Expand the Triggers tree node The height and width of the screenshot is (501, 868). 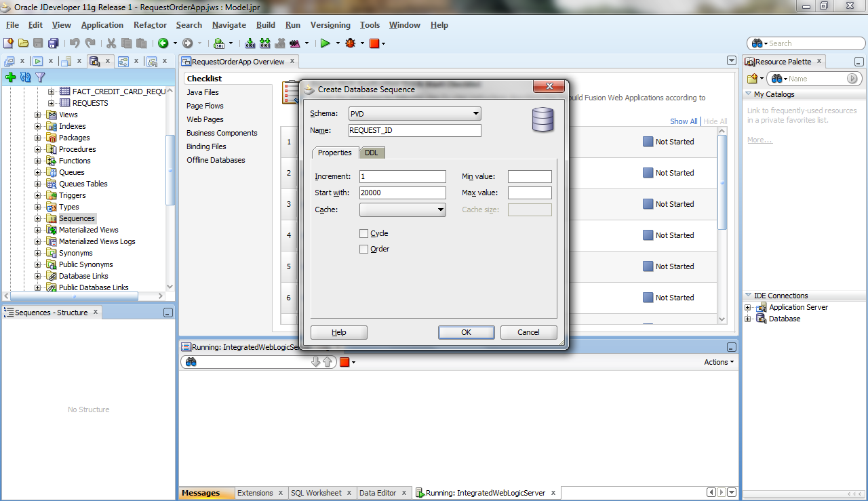[x=38, y=195]
